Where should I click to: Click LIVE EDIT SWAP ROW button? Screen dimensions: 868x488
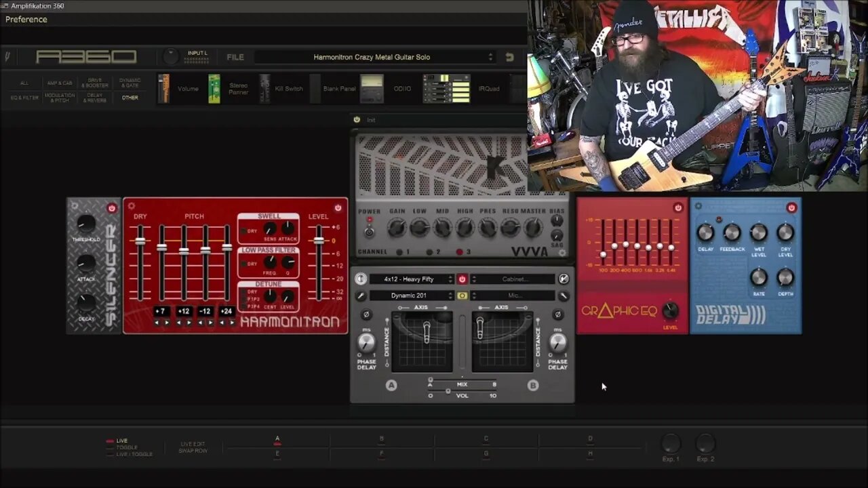tap(193, 447)
